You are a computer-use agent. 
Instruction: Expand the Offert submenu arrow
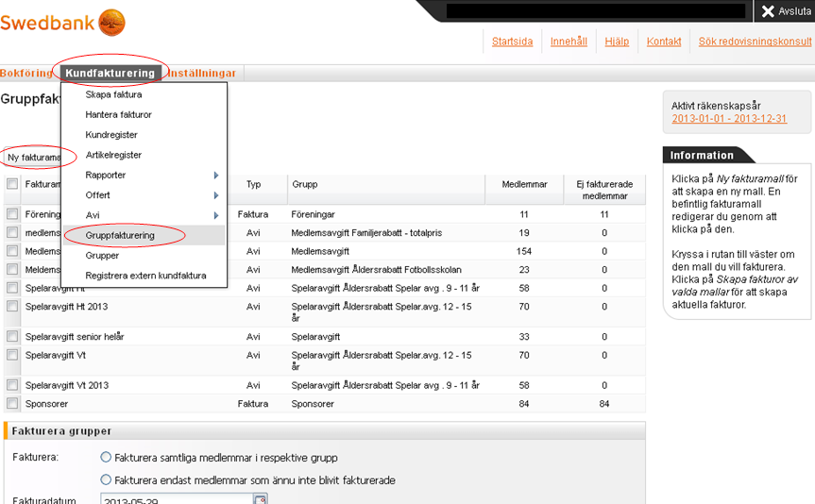pos(216,195)
